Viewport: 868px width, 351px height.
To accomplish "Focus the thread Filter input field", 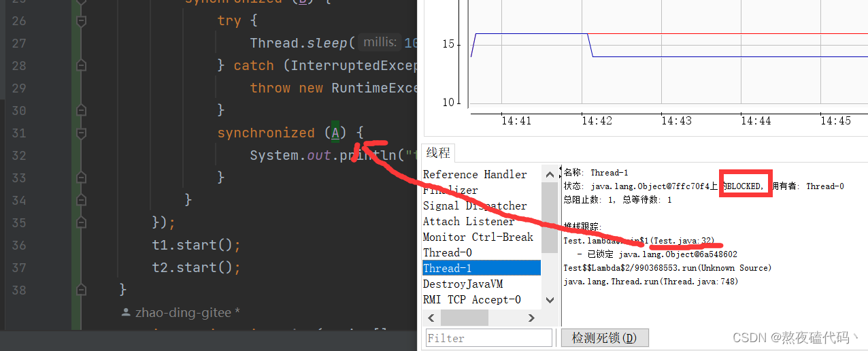I will (x=489, y=338).
